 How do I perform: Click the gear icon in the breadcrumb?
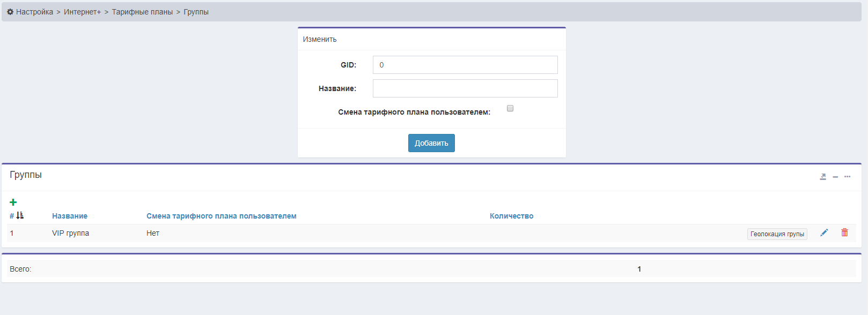click(10, 12)
